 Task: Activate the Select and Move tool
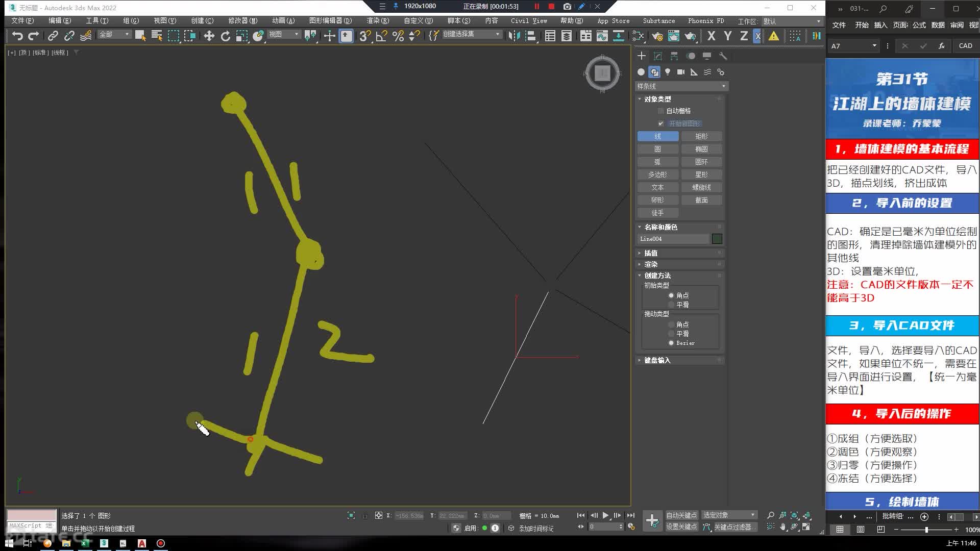(209, 36)
